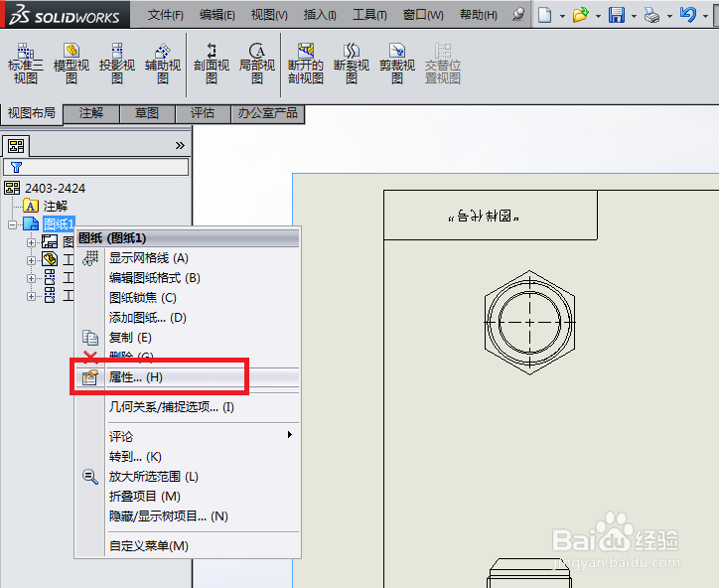This screenshot has height=588, width=719.
Task: Choose 几何关系/捕捉选项... (I)
Action: 188,407
